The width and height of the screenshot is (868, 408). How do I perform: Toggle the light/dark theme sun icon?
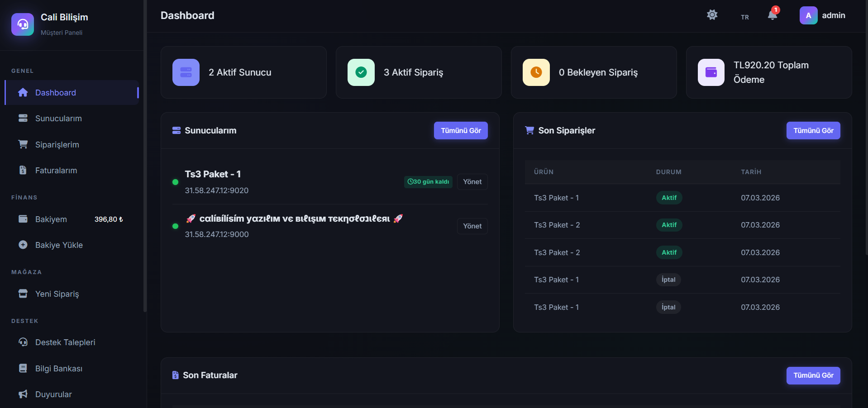point(712,15)
